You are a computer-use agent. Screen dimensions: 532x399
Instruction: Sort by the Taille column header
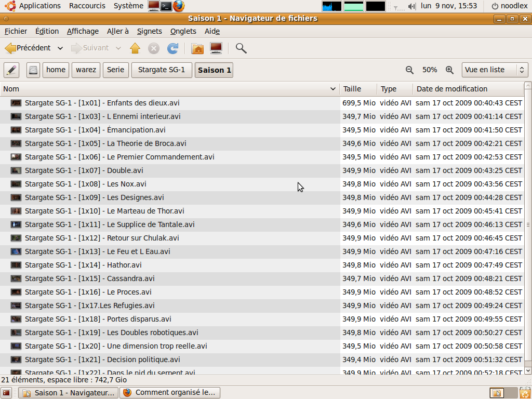point(358,89)
